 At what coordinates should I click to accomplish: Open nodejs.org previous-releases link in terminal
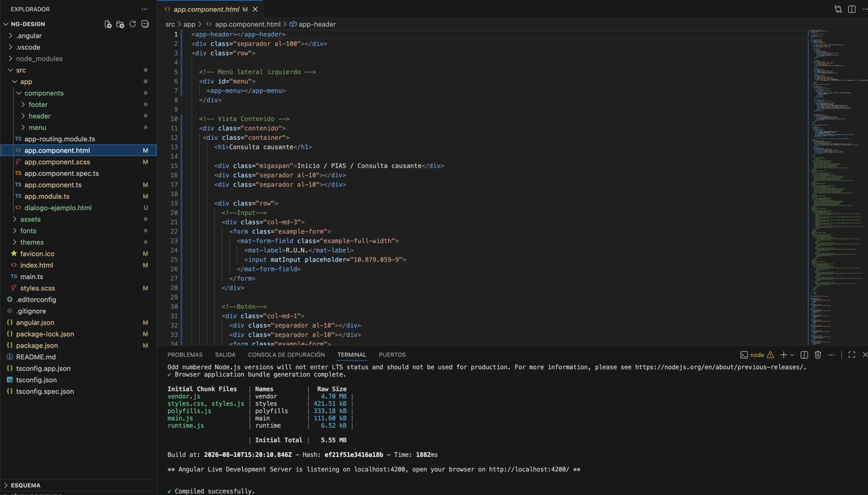[720, 367]
